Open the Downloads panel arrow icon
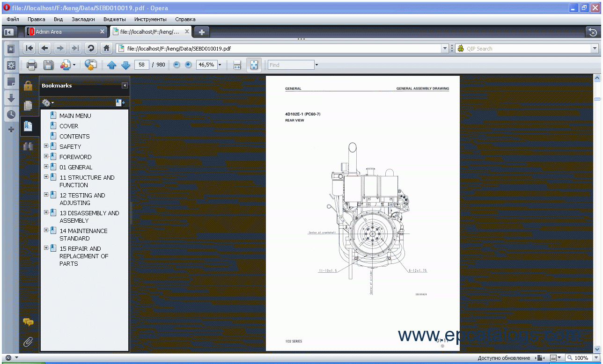This screenshot has width=603, height=364. tap(11, 98)
